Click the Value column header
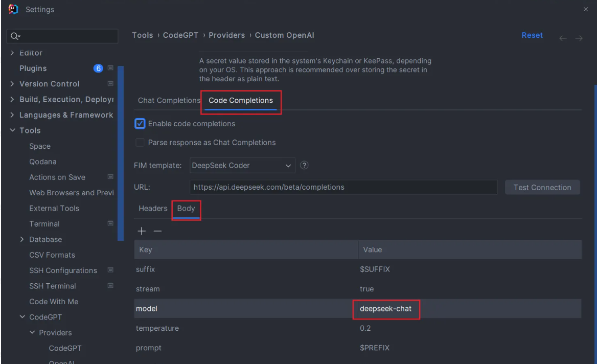The width and height of the screenshot is (597, 364). pos(470,250)
